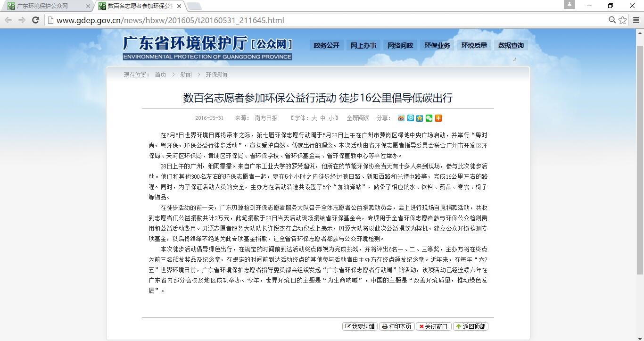This screenshot has height=341, width=644.
Task: Open more share options plus icon
Action: (x=438, y=118)
